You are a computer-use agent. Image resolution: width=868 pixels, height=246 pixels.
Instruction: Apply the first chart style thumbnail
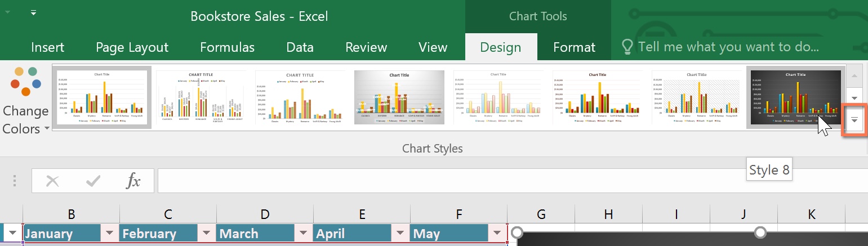click(102, 97)
